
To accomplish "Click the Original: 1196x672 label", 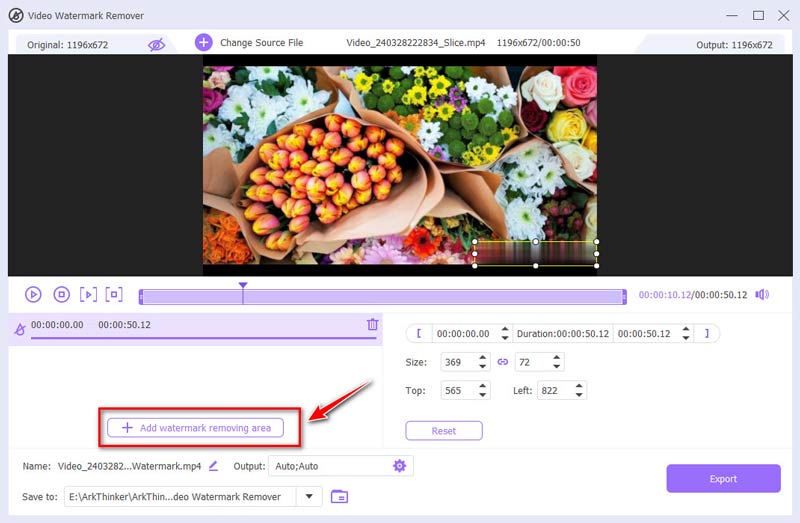I will coord(67,45).
